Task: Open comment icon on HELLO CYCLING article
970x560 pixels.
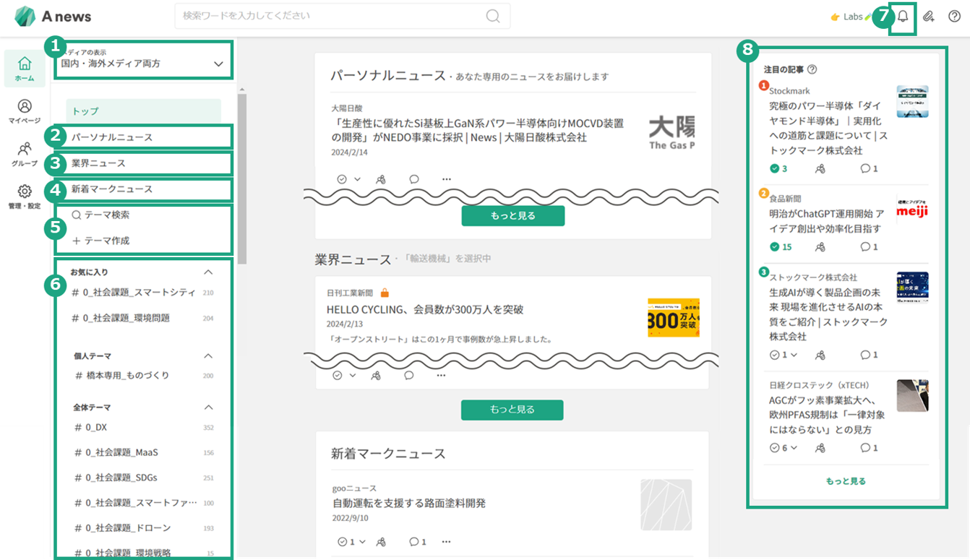Action: [409, 375]
